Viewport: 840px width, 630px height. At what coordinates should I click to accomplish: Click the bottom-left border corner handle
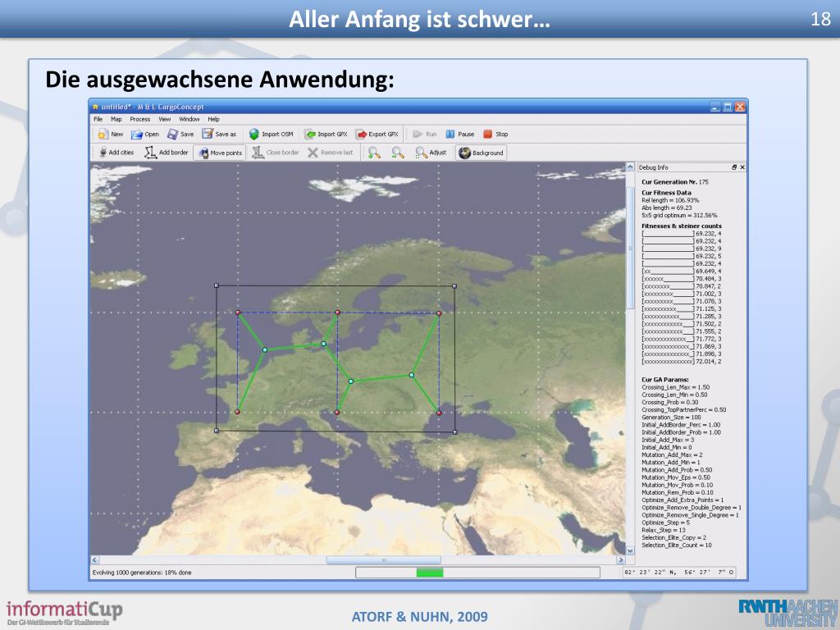(217, 431)
